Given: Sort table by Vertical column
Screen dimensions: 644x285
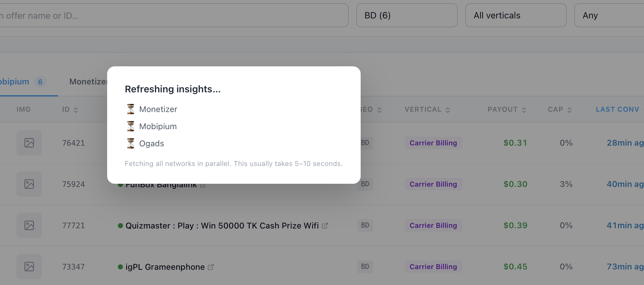Looking at the screenshot, I should click(427, 109).
